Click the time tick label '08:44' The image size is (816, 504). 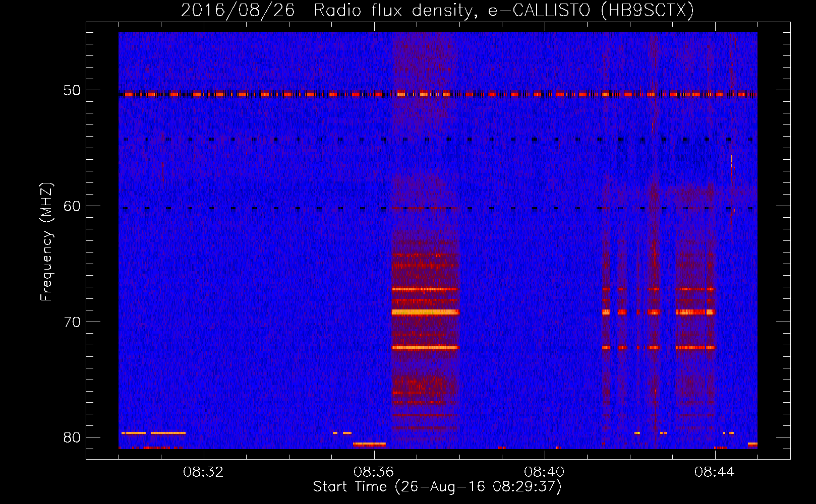click(x=715, y=472)
